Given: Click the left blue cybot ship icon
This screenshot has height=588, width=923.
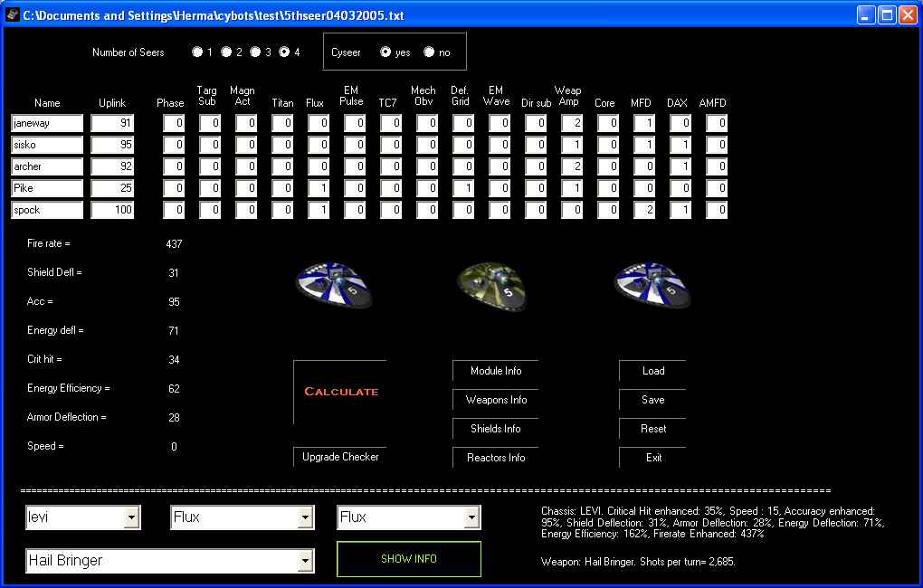Looking at the screenshot, I should (333, 285).
